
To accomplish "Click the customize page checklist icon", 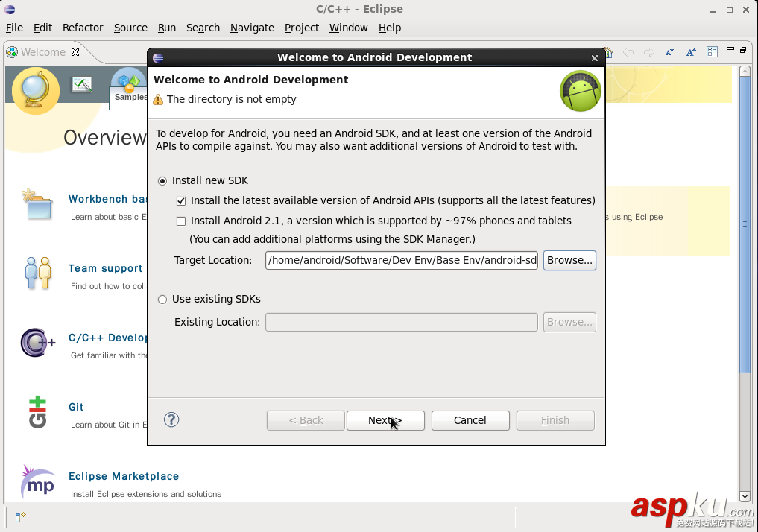I will click(712, 51).
